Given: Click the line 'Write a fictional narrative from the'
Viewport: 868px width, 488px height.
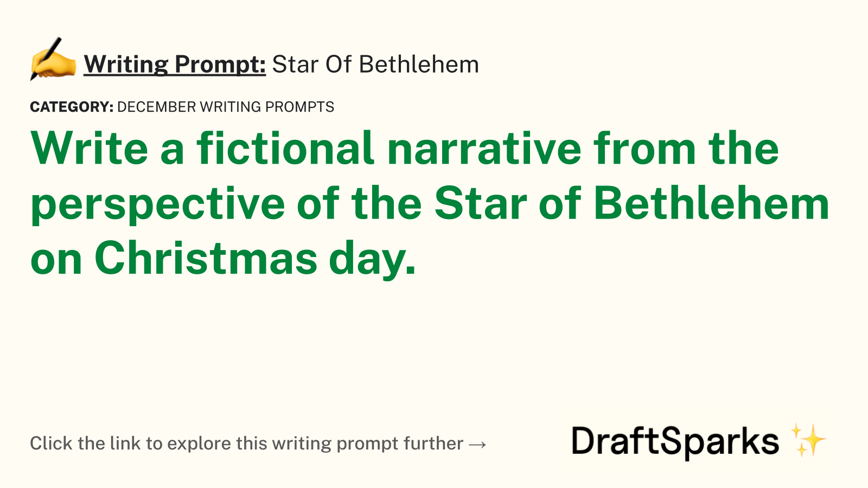Looking at the screenshot, I should click(x=405, y=148).
